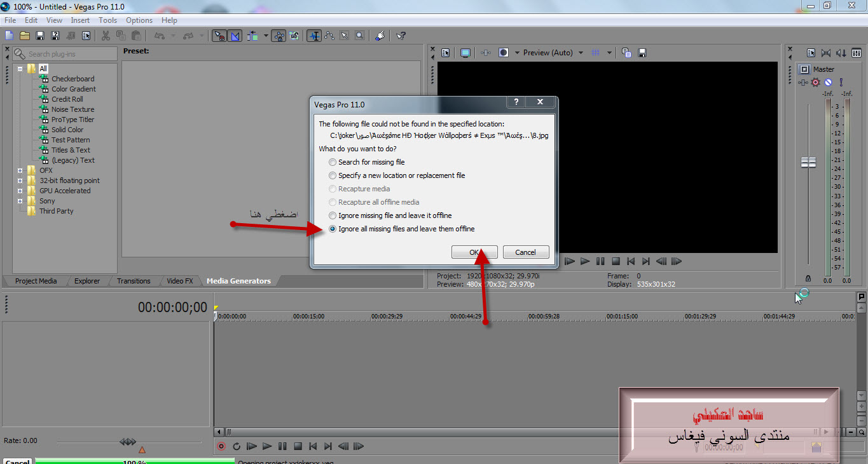Click the Save As toolbar icon
868x464 pixels.
click(x=55, y=36)
